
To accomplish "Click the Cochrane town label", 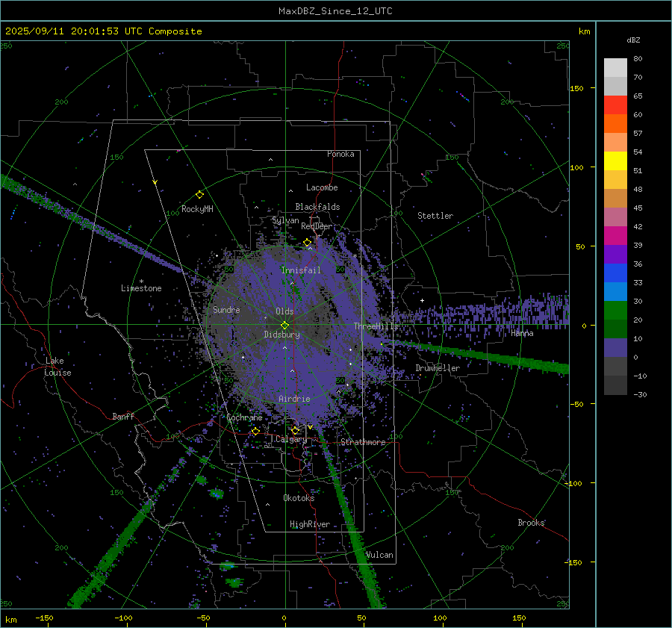I will pos(244,417).
